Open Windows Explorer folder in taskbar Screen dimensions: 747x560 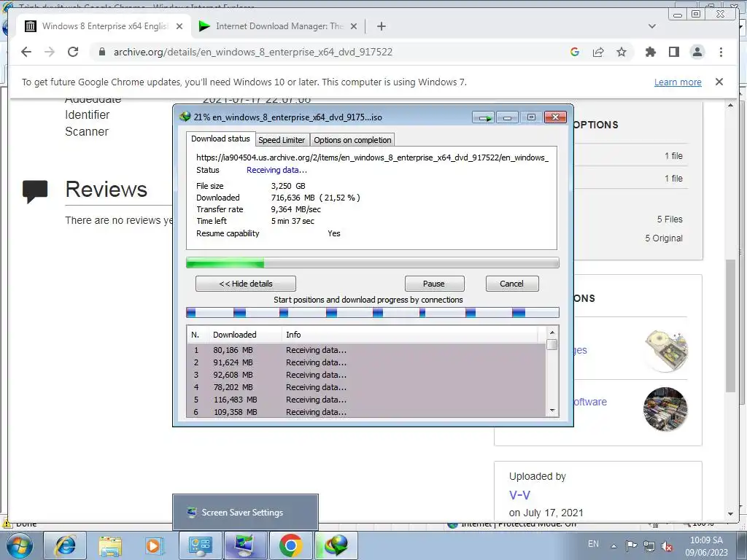click(x=110, y=545)
